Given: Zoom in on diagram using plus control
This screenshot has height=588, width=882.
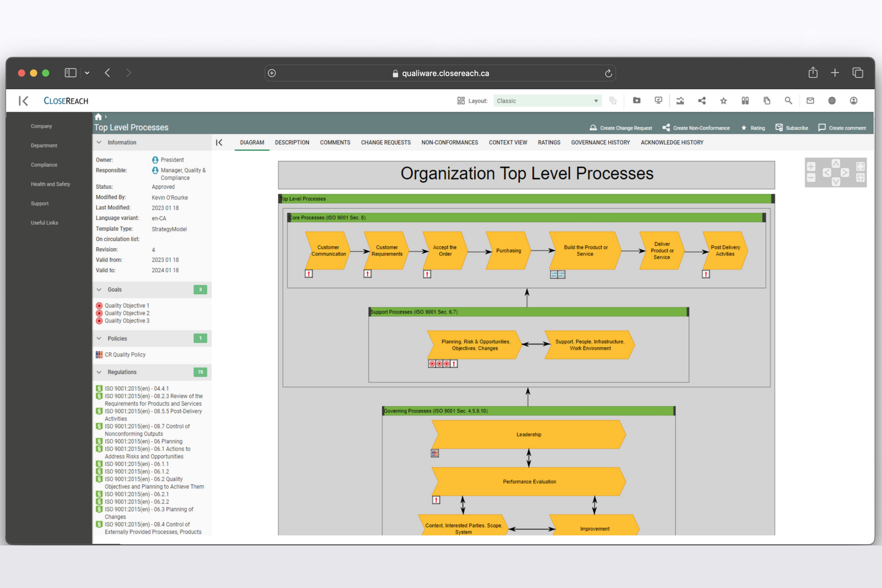Looking at the screenshot, I should [x=811, y=166].
